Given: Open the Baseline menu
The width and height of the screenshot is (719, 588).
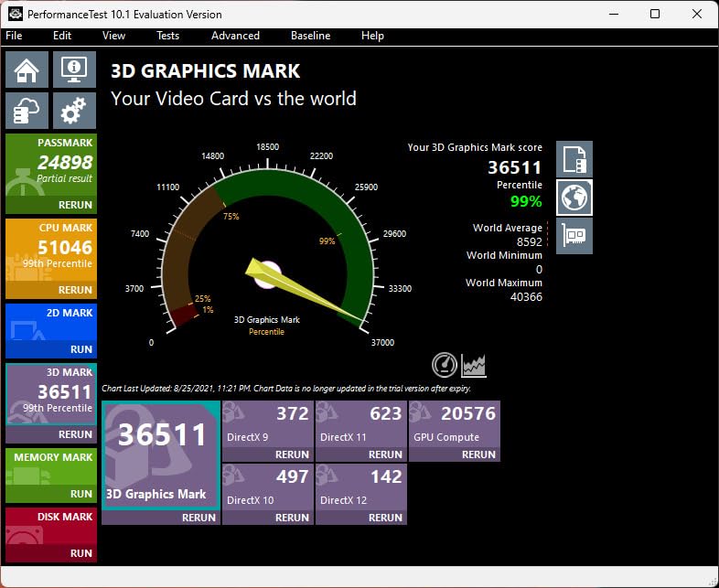Looking at the screenshot, I should point(310,36).
